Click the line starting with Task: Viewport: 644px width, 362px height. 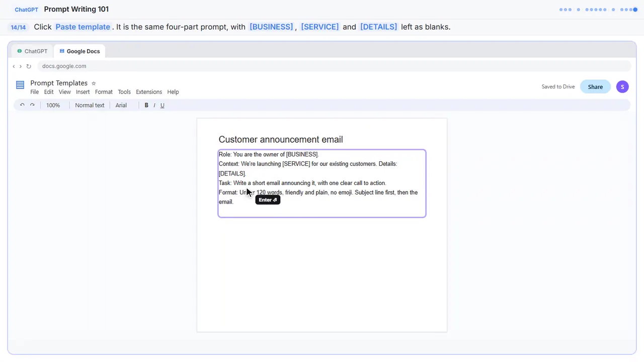pyautogui.click(x=302, y=183)
